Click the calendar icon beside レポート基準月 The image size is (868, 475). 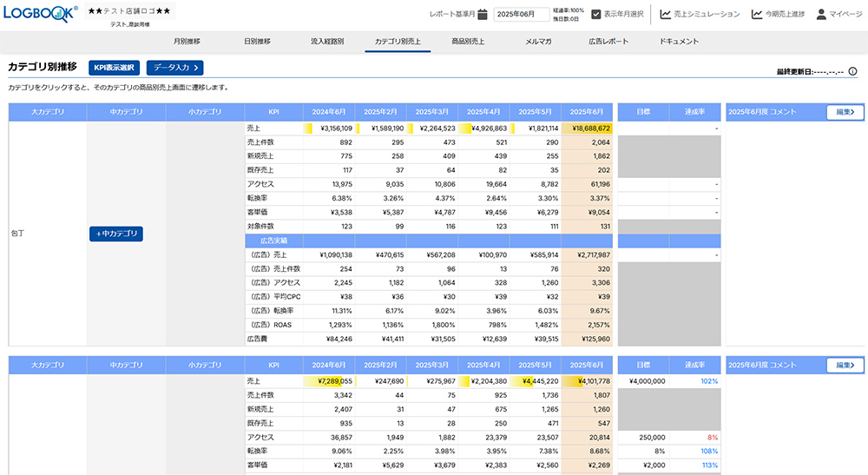tap(483, 14)
